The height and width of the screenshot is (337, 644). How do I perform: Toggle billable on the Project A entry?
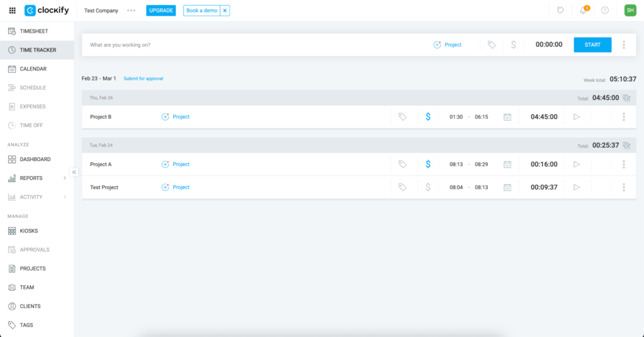428,164
